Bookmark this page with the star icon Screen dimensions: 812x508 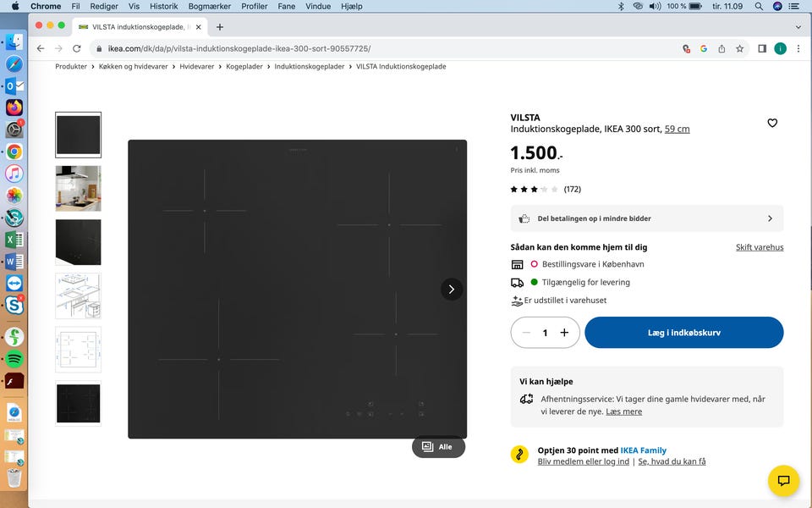739,49
